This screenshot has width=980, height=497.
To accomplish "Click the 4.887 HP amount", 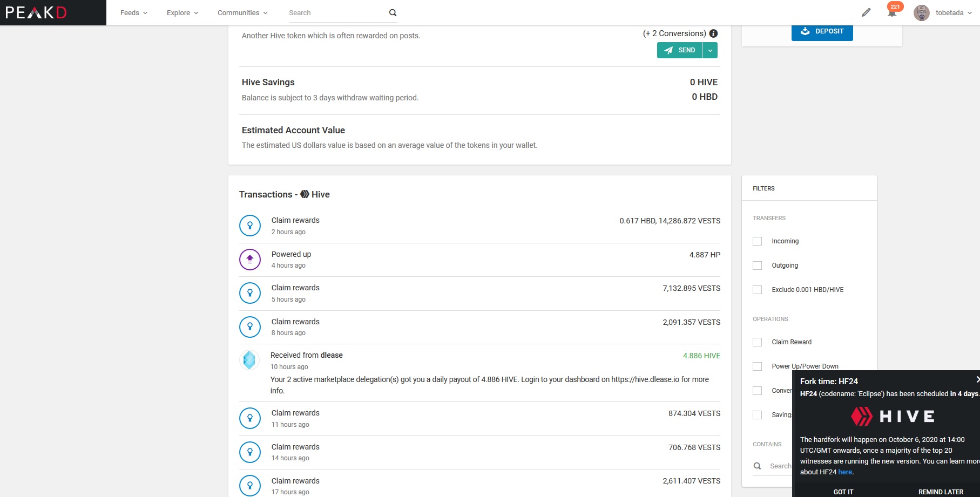I will pos(705,255).
